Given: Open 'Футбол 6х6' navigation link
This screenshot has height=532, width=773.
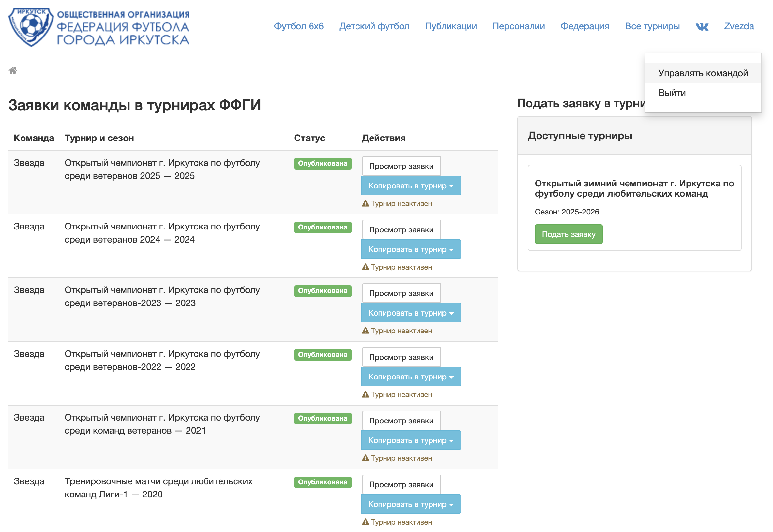Looking at the screenshot, I should 298,26.
